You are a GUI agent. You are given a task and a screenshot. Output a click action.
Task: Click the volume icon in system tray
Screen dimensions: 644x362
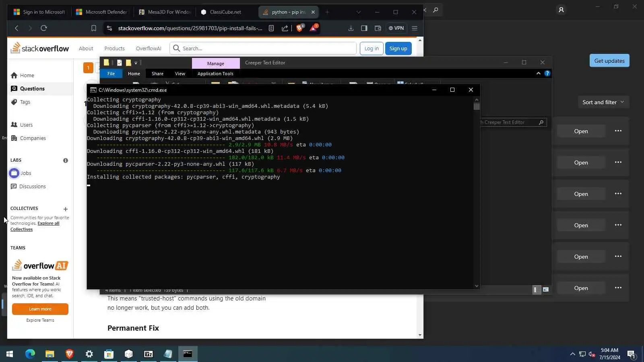click(592, 354)
